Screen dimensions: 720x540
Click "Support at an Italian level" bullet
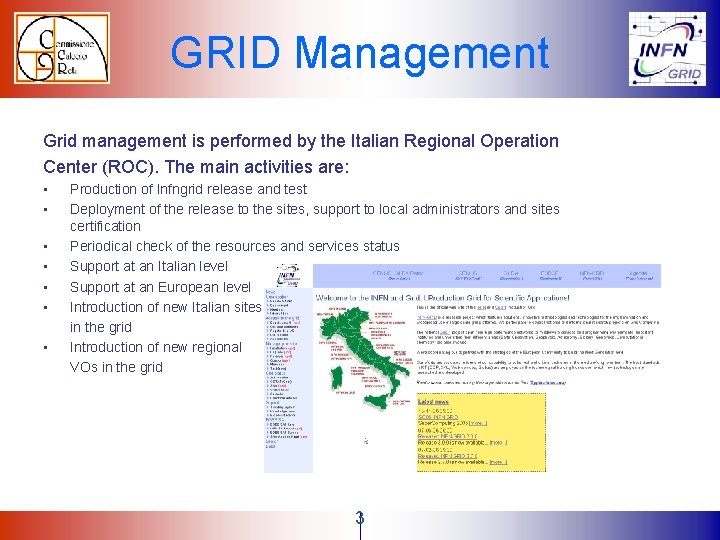coord(149,266)
